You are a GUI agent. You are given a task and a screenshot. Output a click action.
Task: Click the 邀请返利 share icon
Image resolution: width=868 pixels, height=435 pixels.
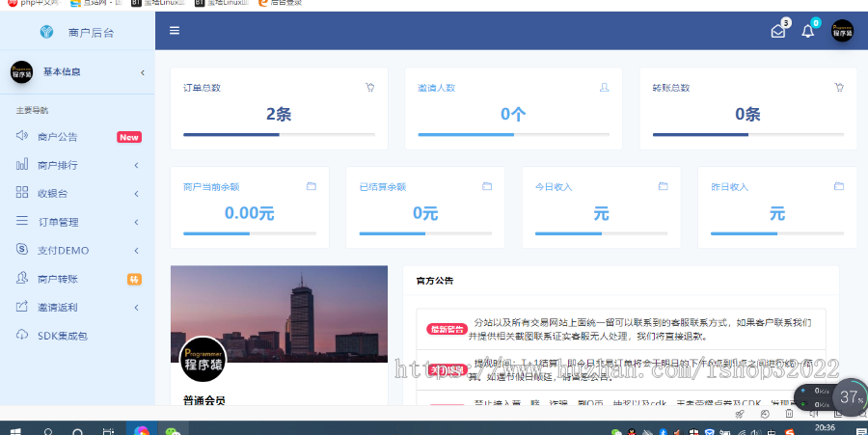pyautogui.click(x=21, y=306)
